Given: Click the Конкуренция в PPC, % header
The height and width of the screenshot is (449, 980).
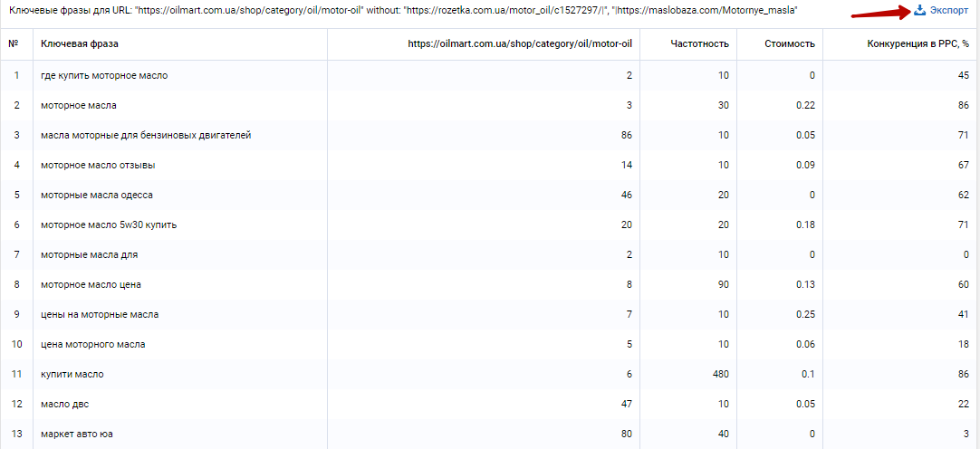Looking at the screenshot, I should 918,44.
